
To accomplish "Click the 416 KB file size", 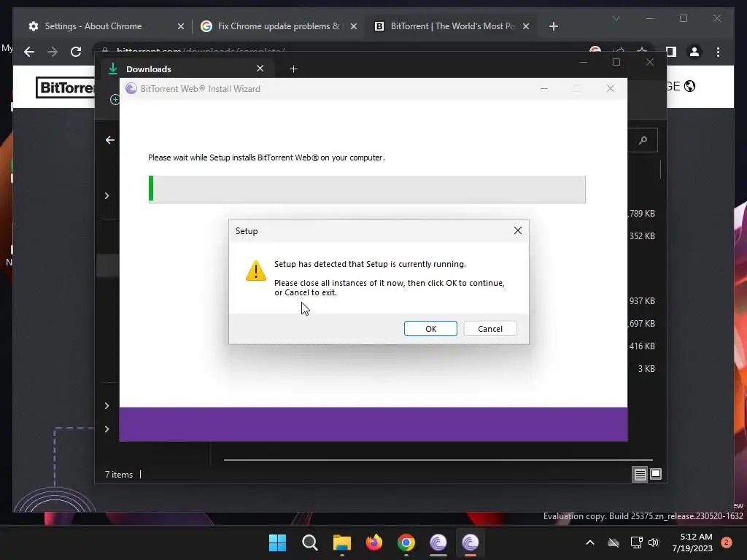I will tap(642, 346).
